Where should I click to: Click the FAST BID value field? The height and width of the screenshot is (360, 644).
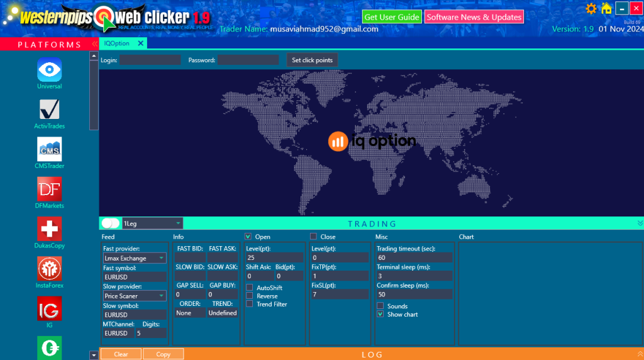point(190,257)
